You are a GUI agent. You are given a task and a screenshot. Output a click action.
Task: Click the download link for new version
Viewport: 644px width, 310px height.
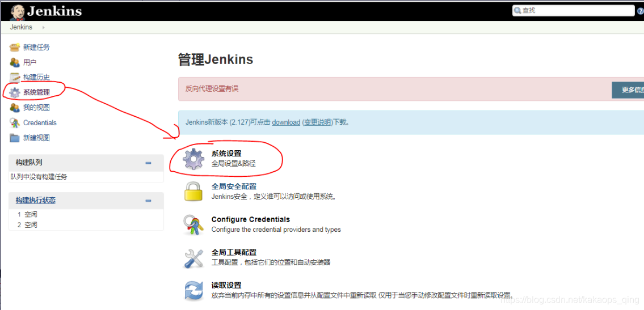pyautogui.click(x=286, y=122)
